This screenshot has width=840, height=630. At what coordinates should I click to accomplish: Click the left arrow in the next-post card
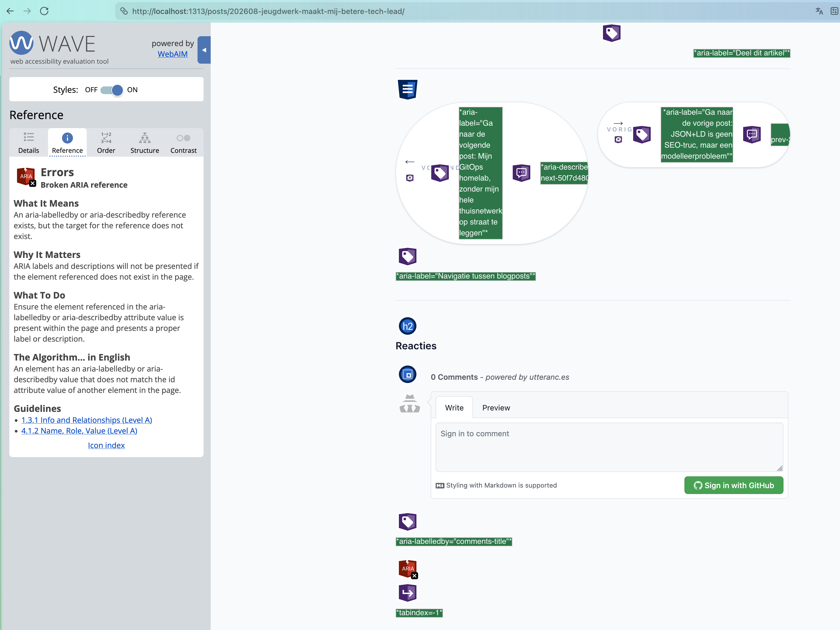click(x=409, y=162)
